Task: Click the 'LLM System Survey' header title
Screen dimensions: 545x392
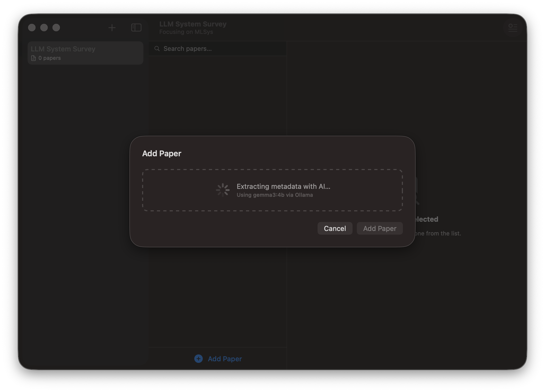Action: point(193,24)
